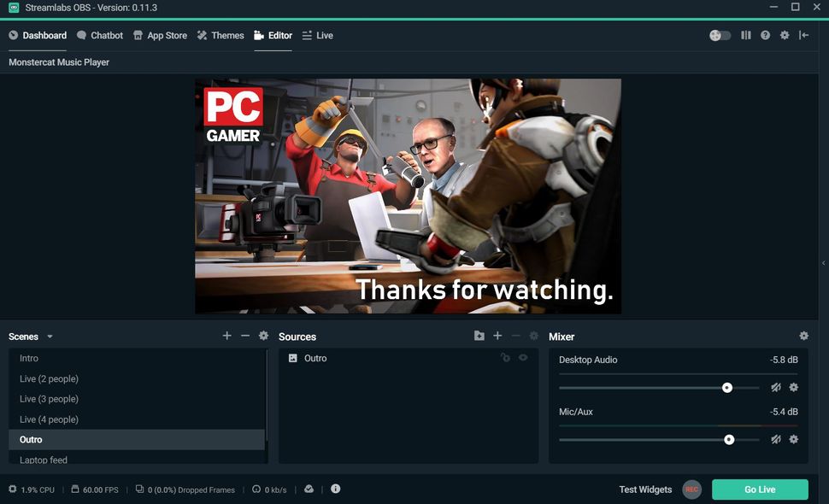Toggle night mode switch
The image size is (829, 504).
click(x=719, y=35)
